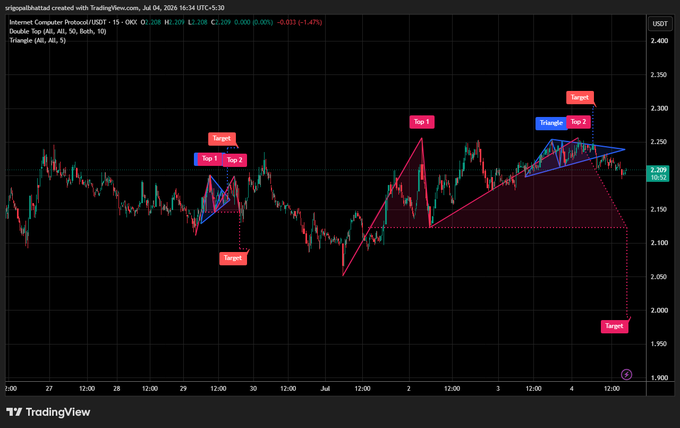Click the Top 2 label near the 29th

235,160
